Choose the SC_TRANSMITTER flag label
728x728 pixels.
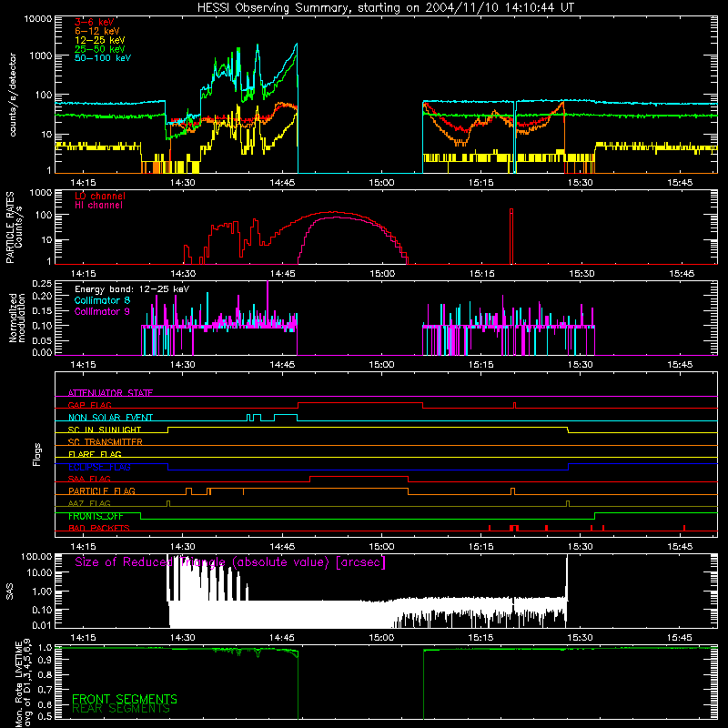(x=105, y=442)
